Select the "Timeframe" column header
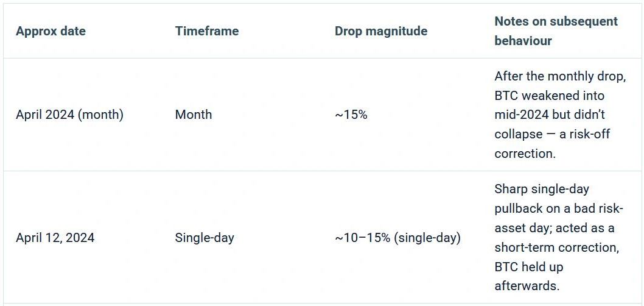644x306 pixels. coord(206,31)
